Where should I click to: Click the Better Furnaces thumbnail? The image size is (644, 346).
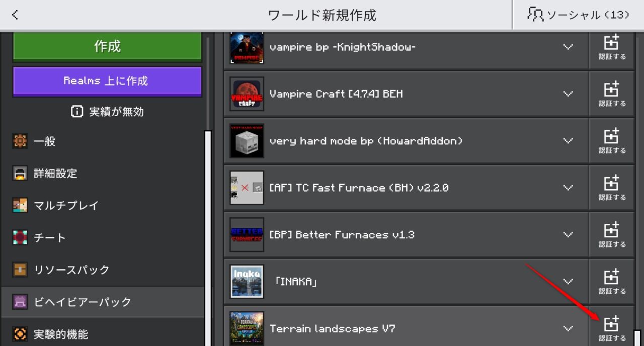247,235
